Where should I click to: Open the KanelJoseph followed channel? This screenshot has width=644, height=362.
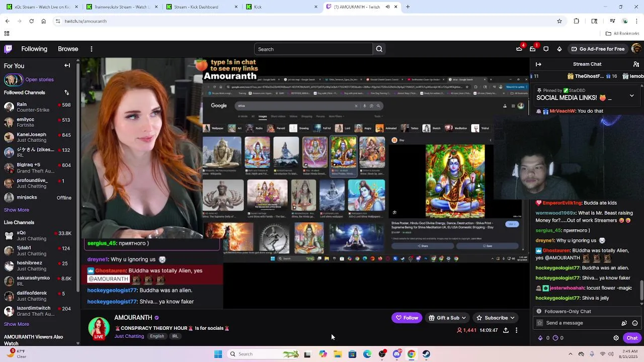[x=39, y=137]
